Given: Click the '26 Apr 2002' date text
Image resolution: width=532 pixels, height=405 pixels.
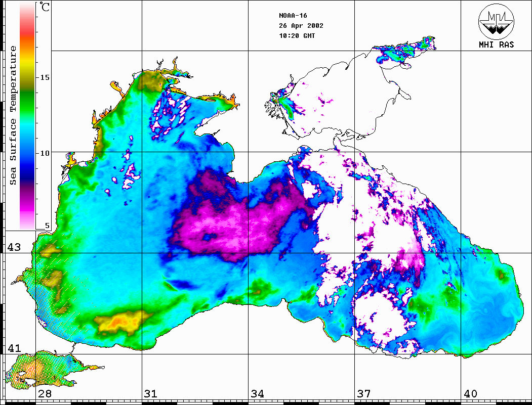Looking at the screenshot, I should (301, 26).
